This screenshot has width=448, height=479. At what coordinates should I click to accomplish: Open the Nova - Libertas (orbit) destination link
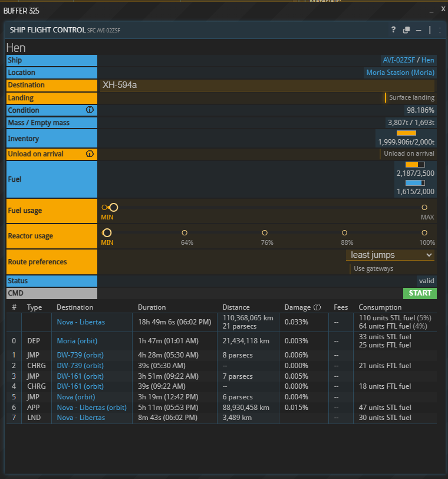(x=91, y=408)
